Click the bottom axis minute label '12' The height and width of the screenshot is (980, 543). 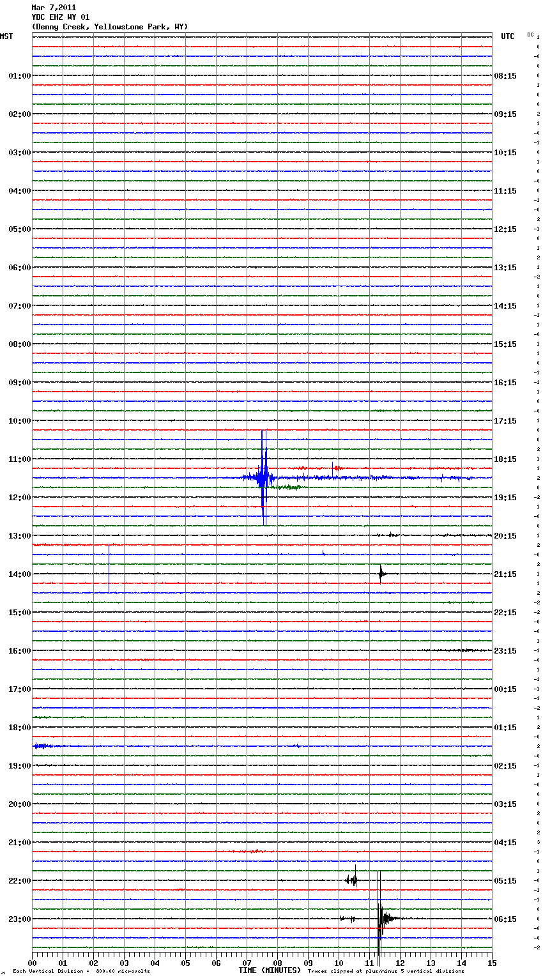(400, 963)
